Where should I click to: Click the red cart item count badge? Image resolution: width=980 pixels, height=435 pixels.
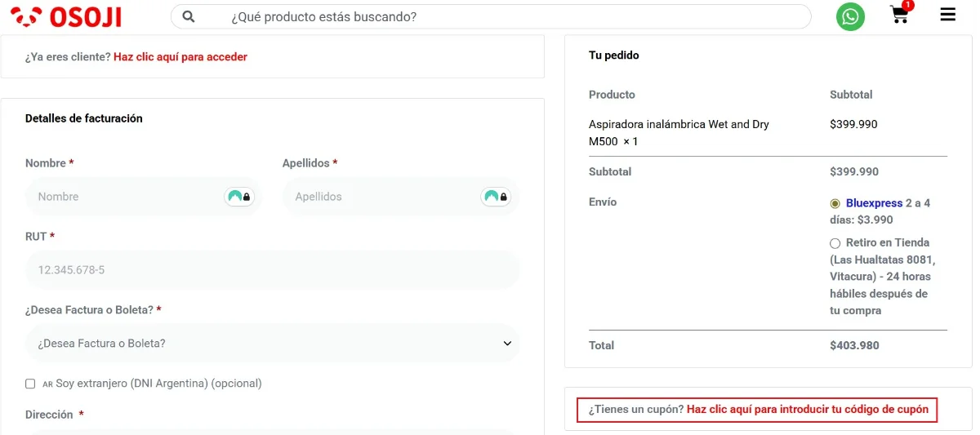point(908,5)
